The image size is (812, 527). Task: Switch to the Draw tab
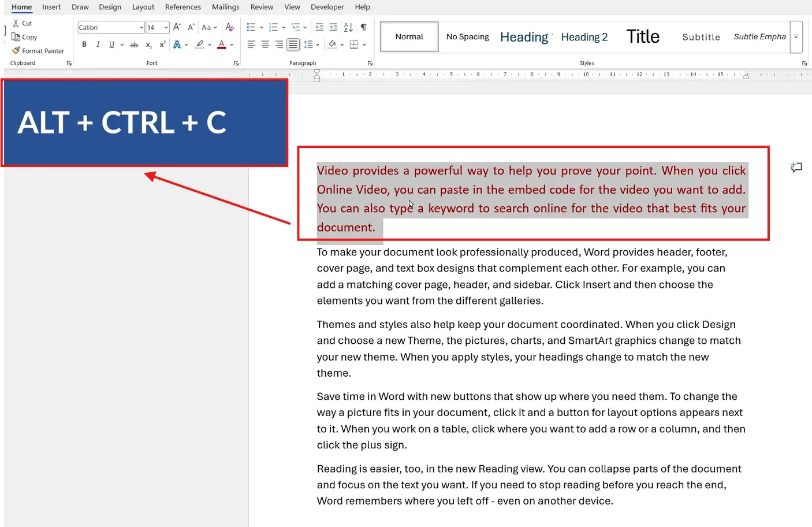click(x=80, y=7)
